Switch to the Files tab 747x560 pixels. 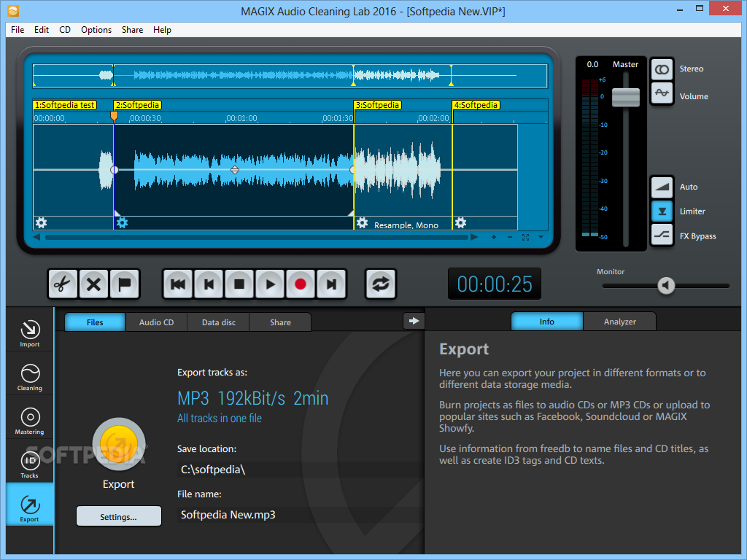tap(95, 322)
